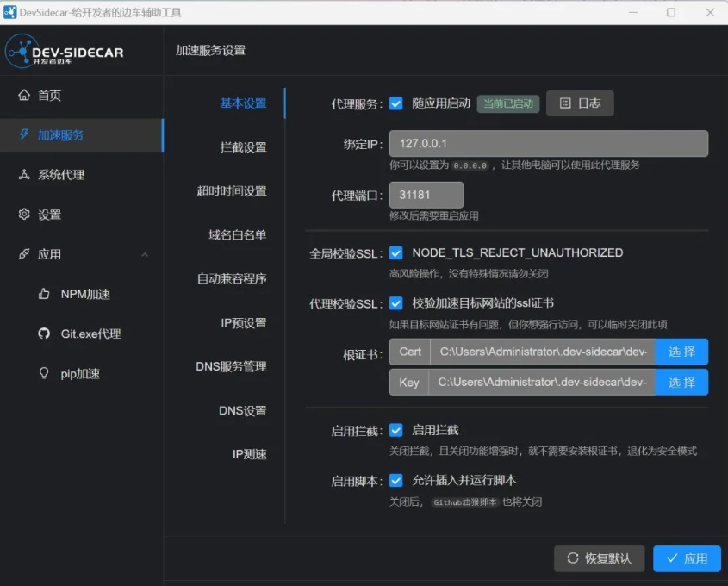This screenshot has height=586, width=728.
Task: Click the DevSidecar title bar app icon
Action: 9,12
